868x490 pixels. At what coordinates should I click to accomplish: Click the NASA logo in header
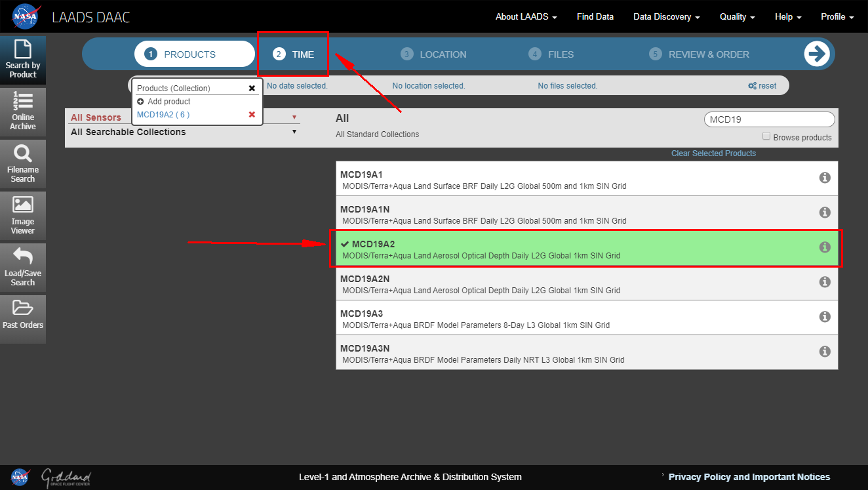[x=26, y=16]
